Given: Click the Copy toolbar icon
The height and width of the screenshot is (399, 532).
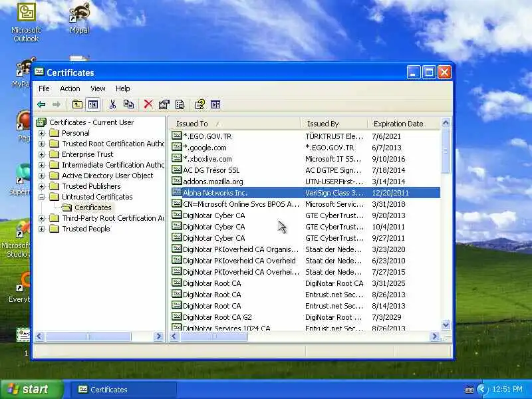Looking at the screenshot, I should 128,104.
